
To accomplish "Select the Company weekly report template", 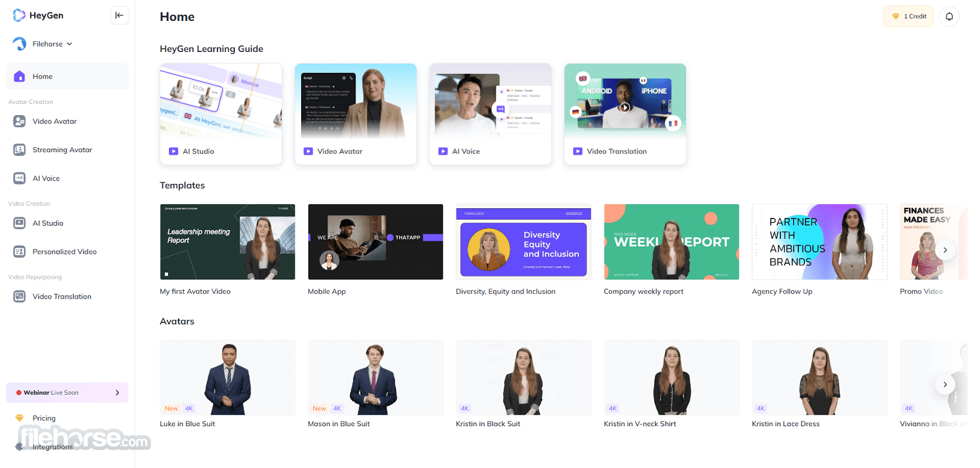I will pos(672,242).
